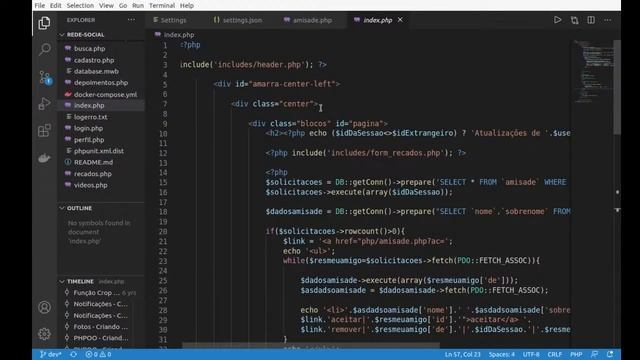Close the index.php tab
Image resolution: width=640 pixels, height=360 pixels.
coord(400,20)
